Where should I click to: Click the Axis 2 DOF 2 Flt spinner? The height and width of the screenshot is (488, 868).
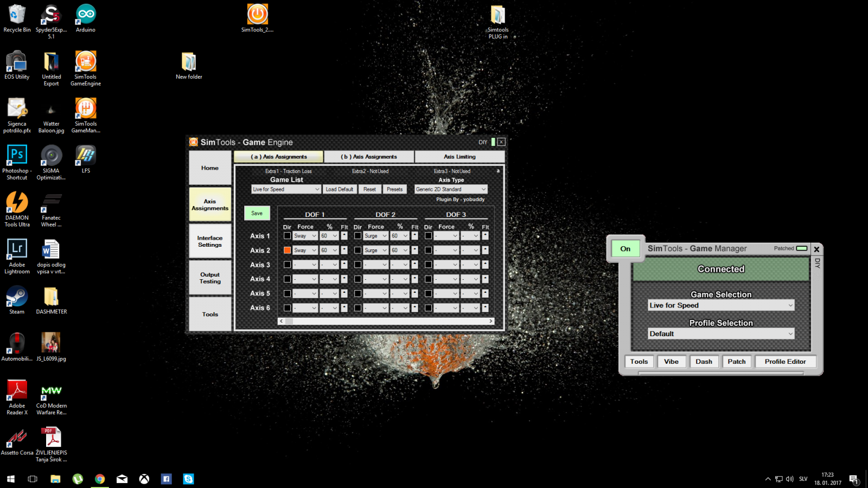[414, 250]
